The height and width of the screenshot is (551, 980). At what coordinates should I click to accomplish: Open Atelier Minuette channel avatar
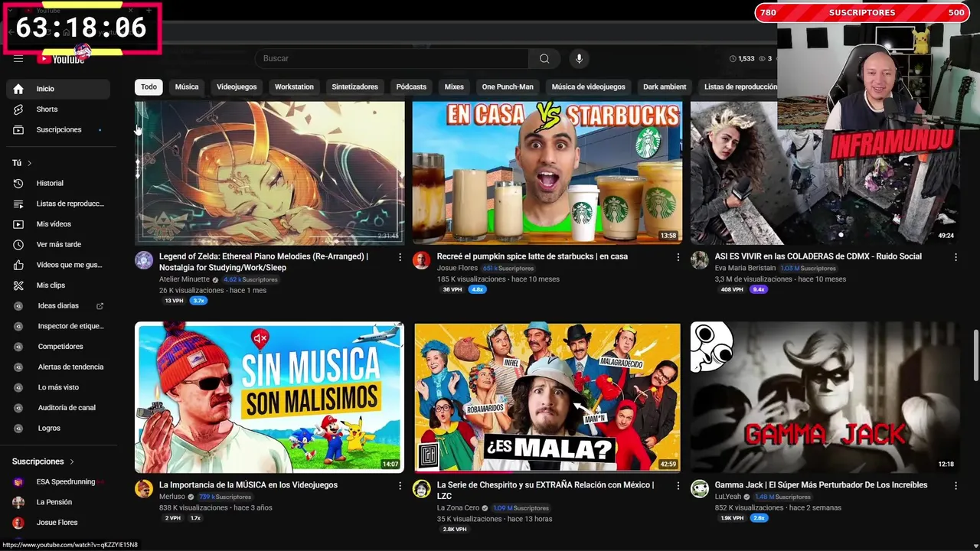pyautogui.click(x=144, y=260)
